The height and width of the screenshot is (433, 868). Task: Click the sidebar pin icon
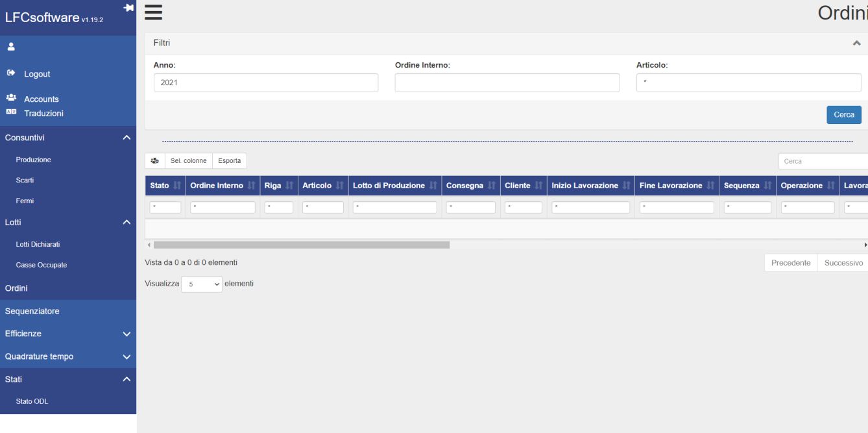coord(128,7)
